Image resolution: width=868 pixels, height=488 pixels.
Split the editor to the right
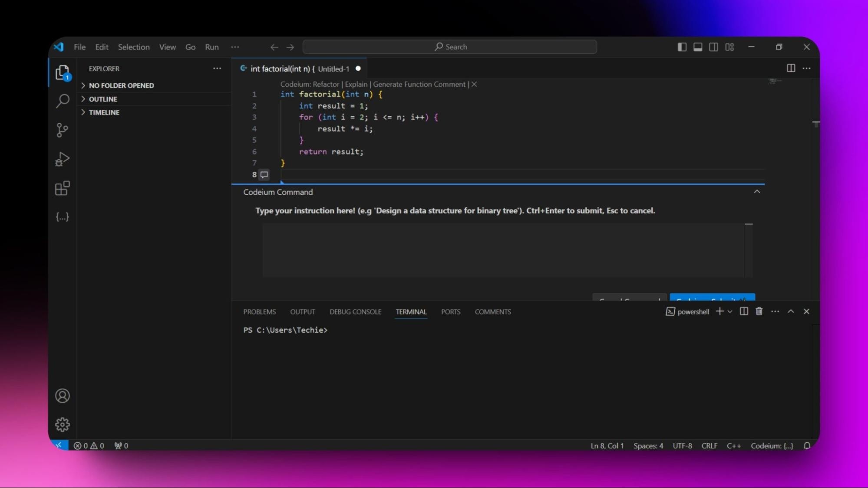[x=791, y=68]
